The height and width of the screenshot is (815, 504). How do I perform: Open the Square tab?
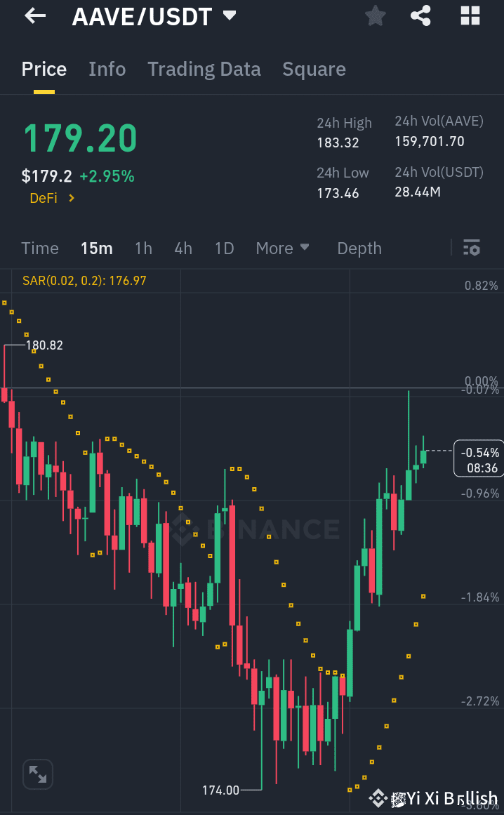(314, 69)
